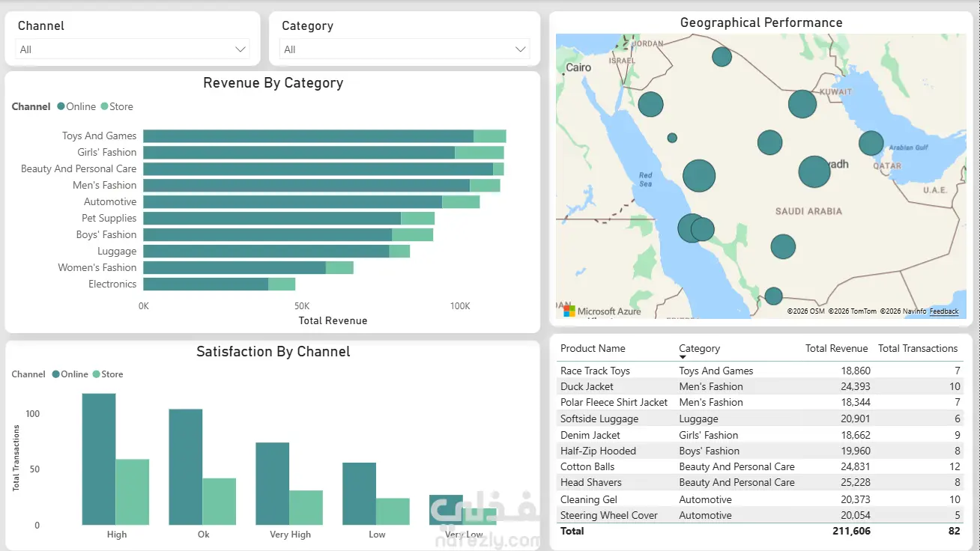Open the map Feedback link
The width and height of the screenshot is (980, 551).
[x=944, y=311]
